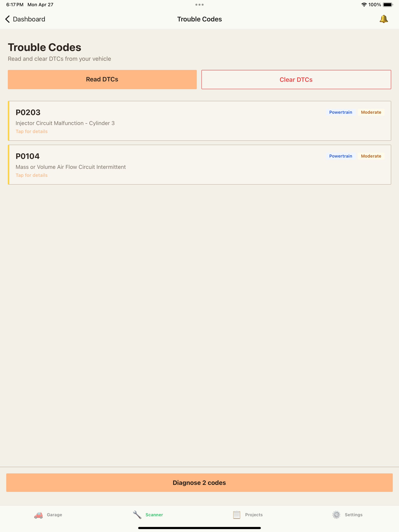
Task: Click 'Injector Circuit Malfunction - Cylinder 3' text
Action: [x=65, y=123]
